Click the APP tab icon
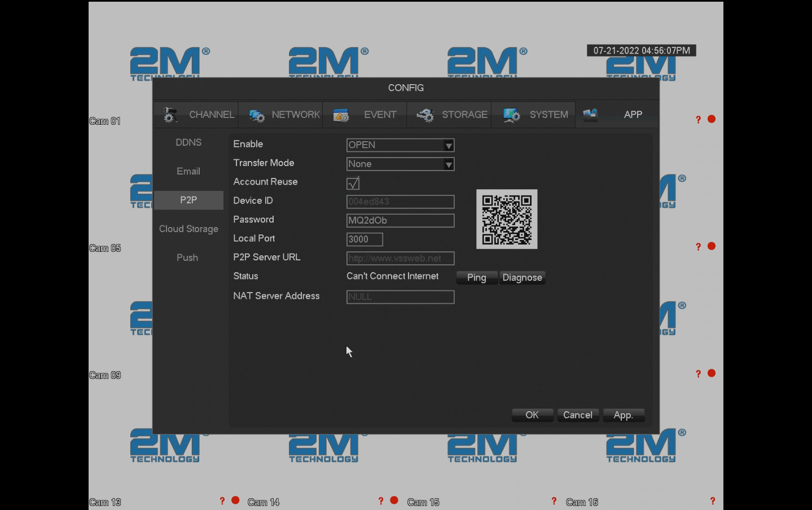 tap(590, 115)
